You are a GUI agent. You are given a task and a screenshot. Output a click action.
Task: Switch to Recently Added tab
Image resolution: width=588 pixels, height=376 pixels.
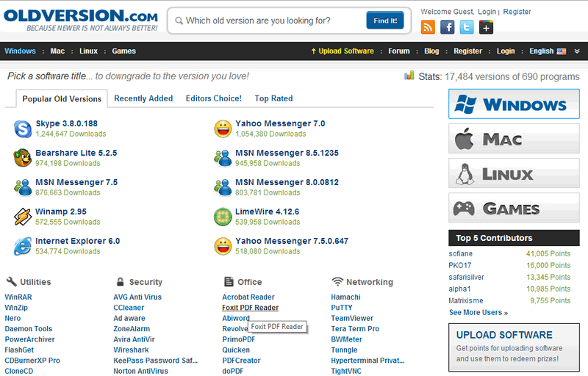[143, 98]
